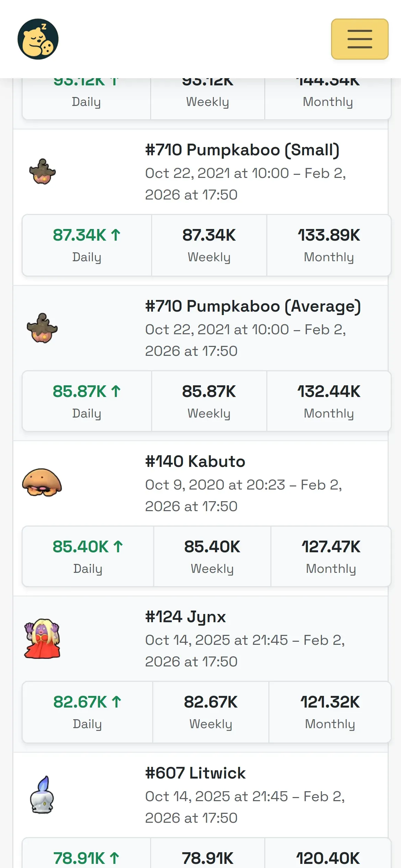Click the Pumpkaboo (Average) sprite icon
The image size is (401, 868).
pyautogui.click(x=42, y=328)
